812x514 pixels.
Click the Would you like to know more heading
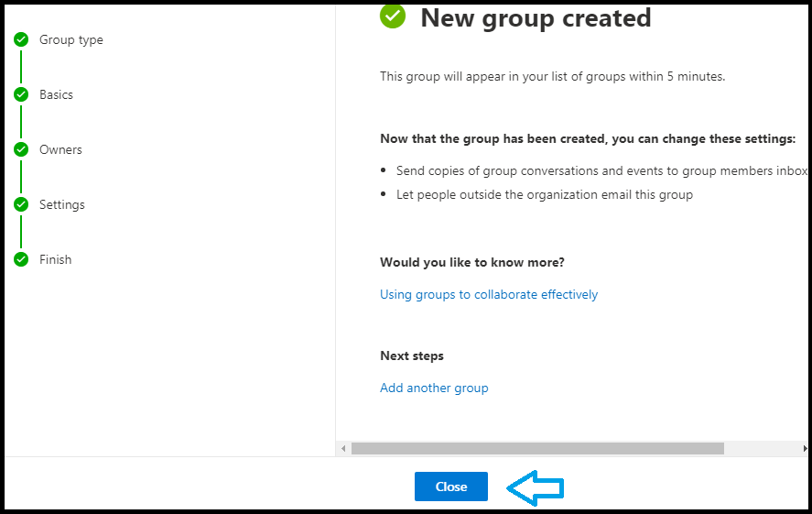pyautogui.click(x=472, y=262)
